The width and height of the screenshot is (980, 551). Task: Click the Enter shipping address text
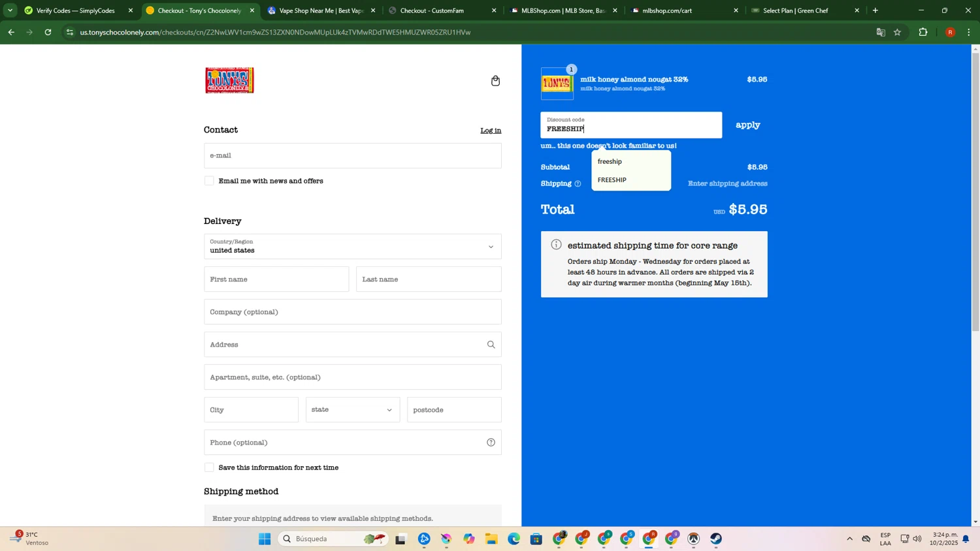click(x=727, y=183)
